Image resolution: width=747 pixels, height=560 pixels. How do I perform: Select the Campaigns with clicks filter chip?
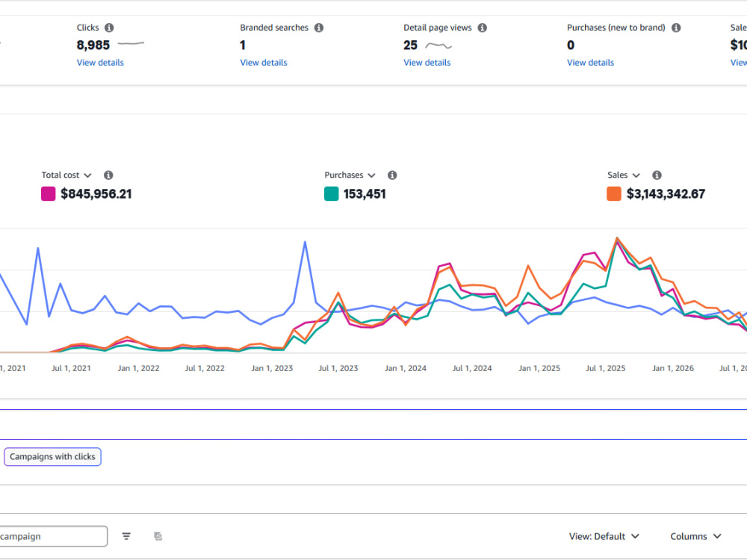click(52, 457)
